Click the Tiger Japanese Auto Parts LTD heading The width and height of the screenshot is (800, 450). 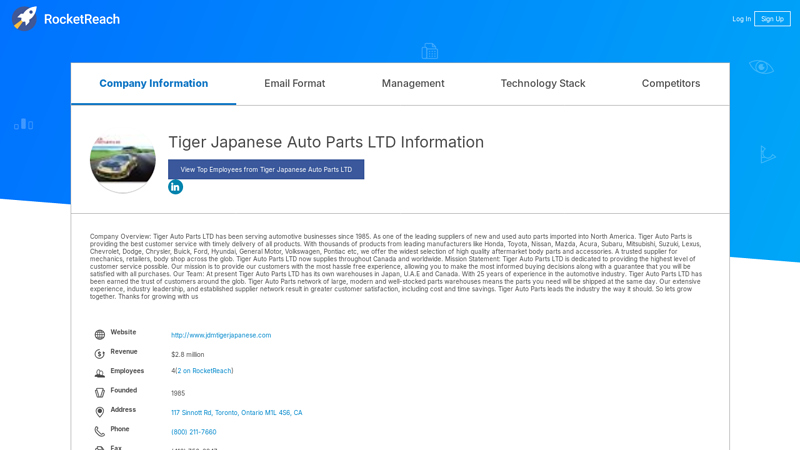pyautogui.click(x=326, y=142)
